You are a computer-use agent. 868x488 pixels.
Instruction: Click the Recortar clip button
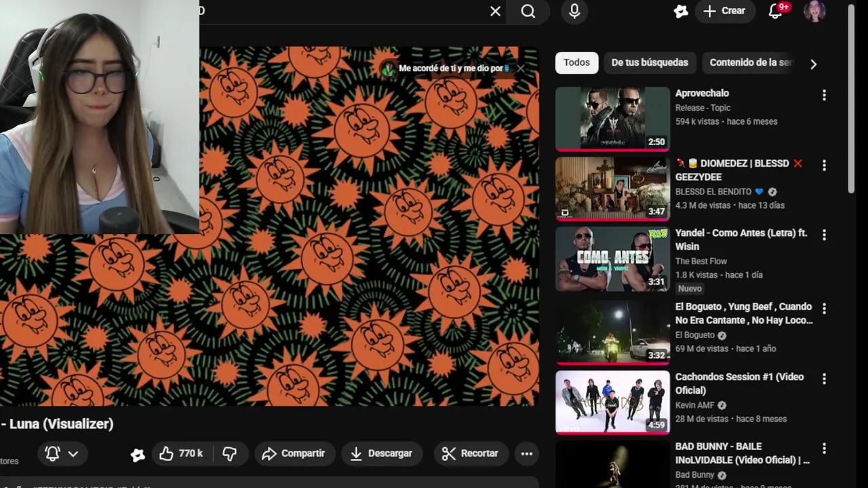click(470, 453)
